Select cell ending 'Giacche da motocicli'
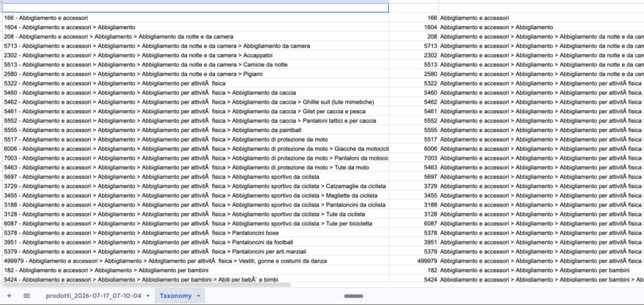This screenshot has width=644, height=305. click(x=195, y=148)
